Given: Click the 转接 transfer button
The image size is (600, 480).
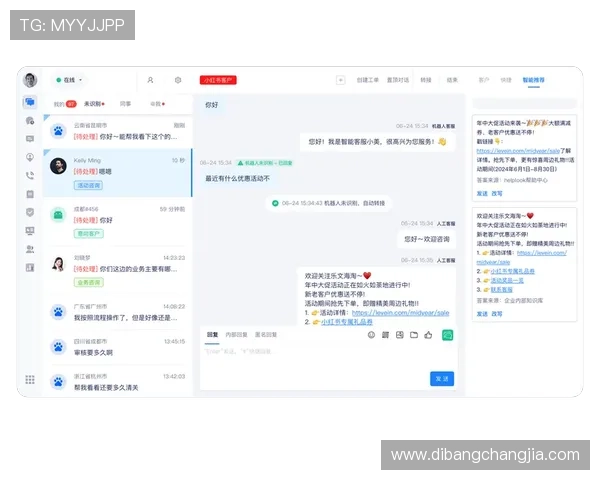Looking at the screenshot, I should pos(426,80).
